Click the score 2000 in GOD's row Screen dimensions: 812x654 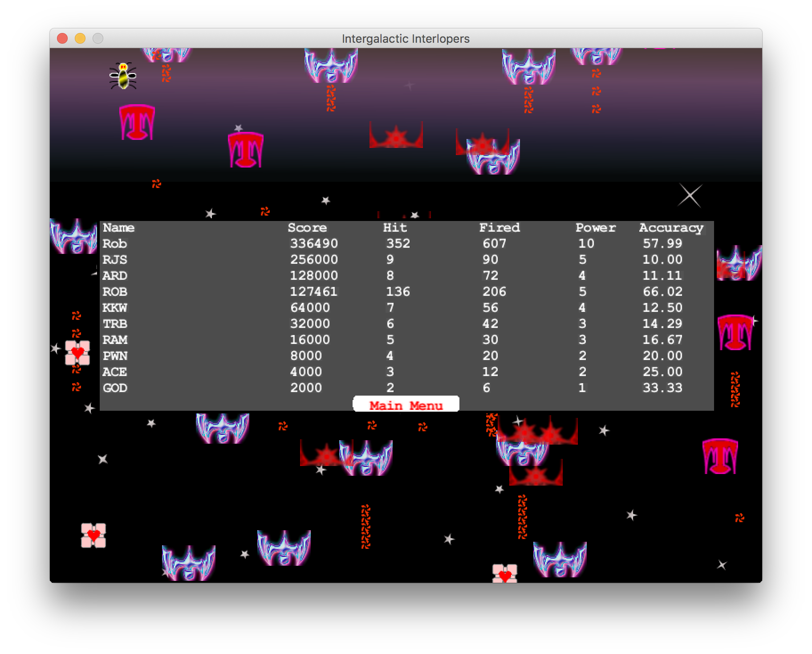click(306, 388)
